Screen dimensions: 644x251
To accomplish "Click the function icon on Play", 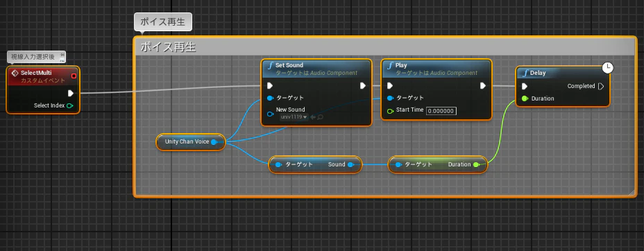I will click(x=390, y=66).
